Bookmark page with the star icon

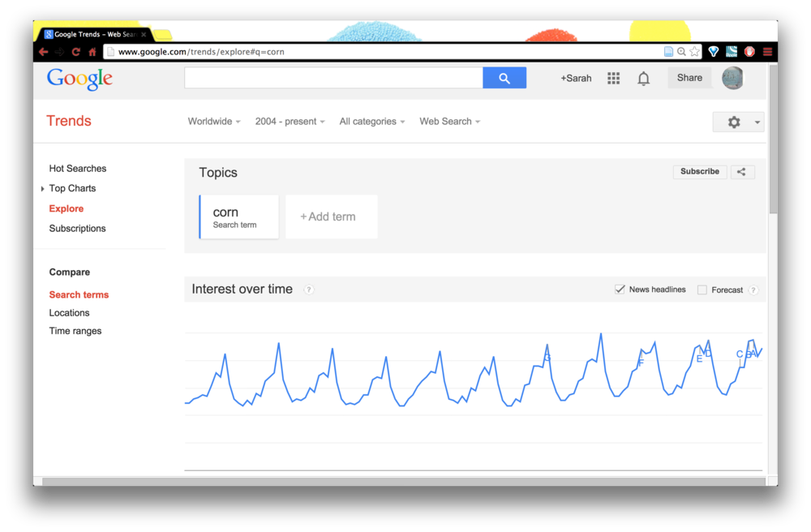click(695, 52)
